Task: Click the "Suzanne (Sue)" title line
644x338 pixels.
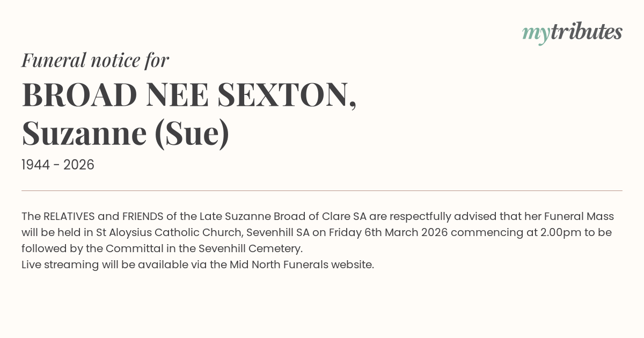Action: point(126,133)
